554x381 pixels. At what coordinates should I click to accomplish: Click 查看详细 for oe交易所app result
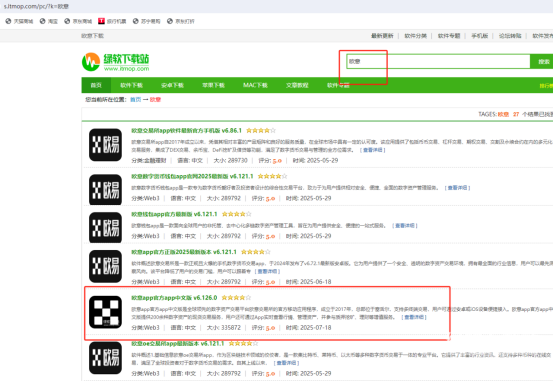click(286, 363)
